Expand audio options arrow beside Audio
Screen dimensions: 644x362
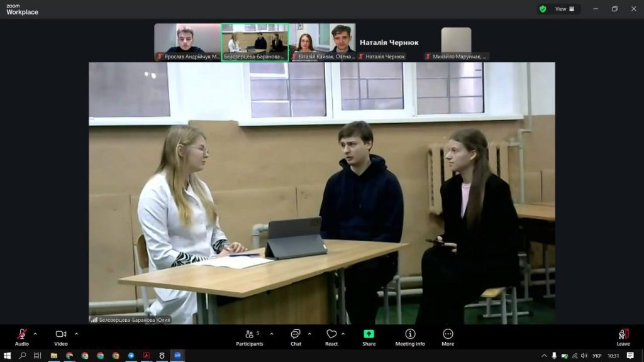coord(35,334)
